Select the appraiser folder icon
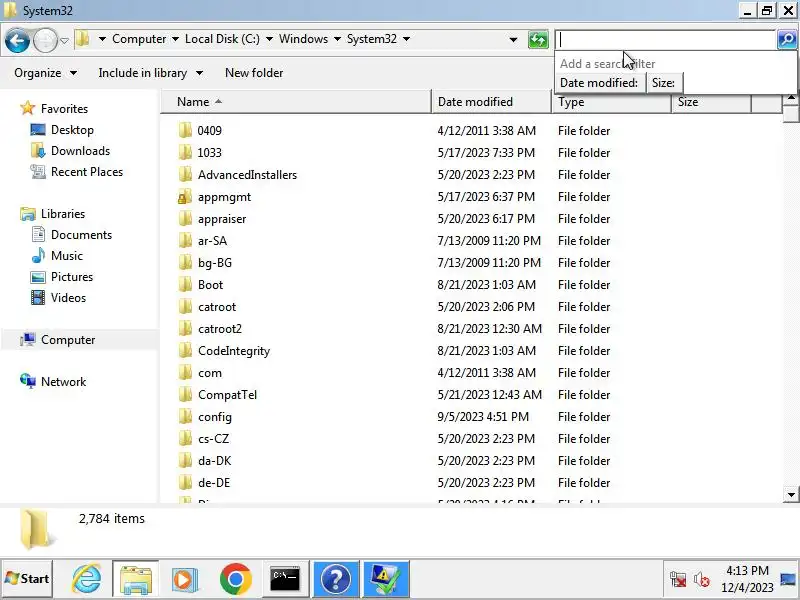Viewport: 800px width, 600px height. tap(185, 218)
